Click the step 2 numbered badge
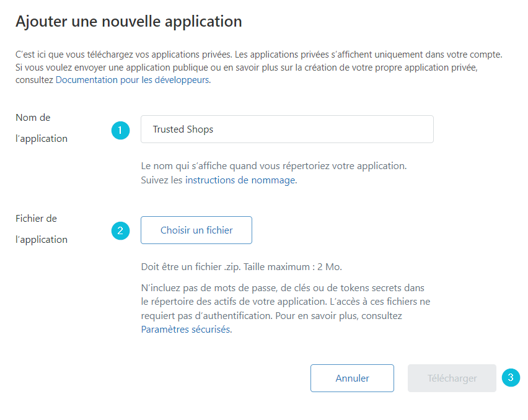The width and height of the screenshot is (528, 420). coord(121,230)
